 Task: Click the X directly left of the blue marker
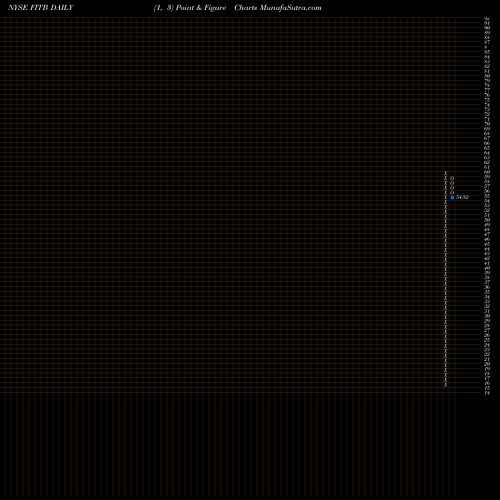pyautogui.click(x=446, y=197)
